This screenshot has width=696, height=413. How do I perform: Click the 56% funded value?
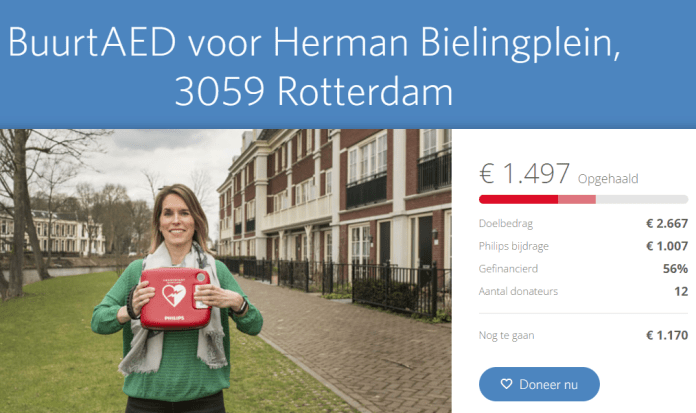675,269
